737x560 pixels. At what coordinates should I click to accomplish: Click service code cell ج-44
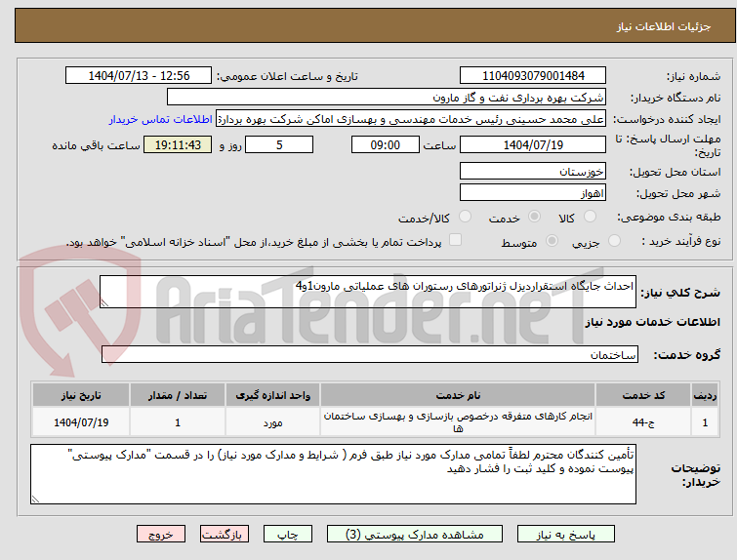click(643, 422)
